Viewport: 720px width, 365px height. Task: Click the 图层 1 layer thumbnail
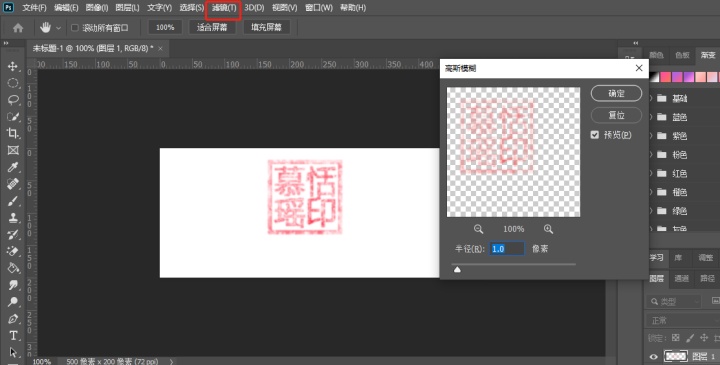[x=676, y=357]
